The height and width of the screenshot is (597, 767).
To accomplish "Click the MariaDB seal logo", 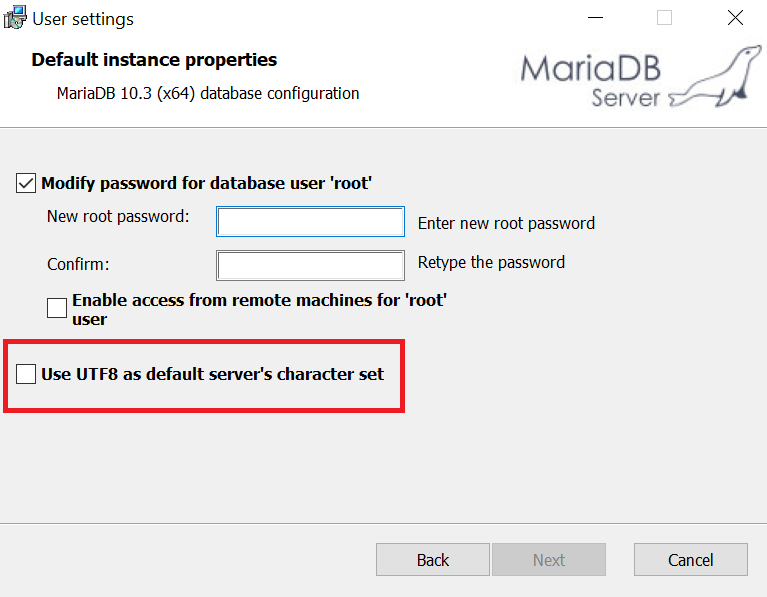I will pyautogui.click(x=715, y=76).
